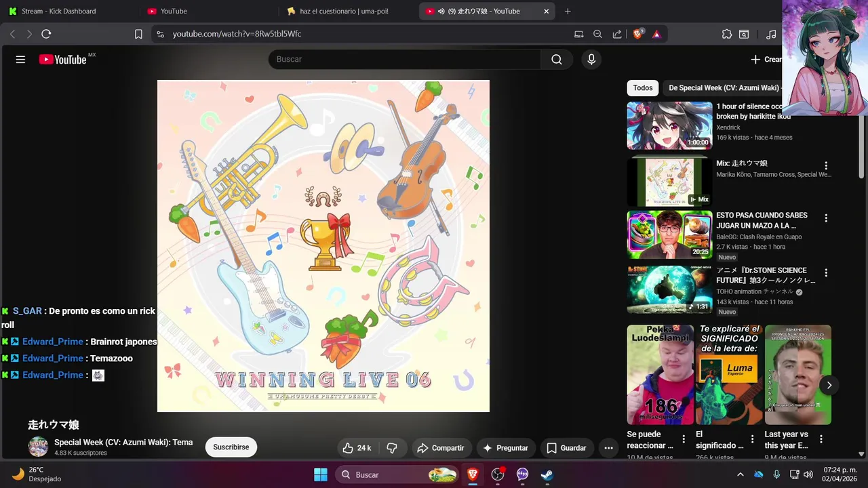Like the video with thumbs-up 24 k
Viewport: 868px width, 488px height.
tap(357, 448)
